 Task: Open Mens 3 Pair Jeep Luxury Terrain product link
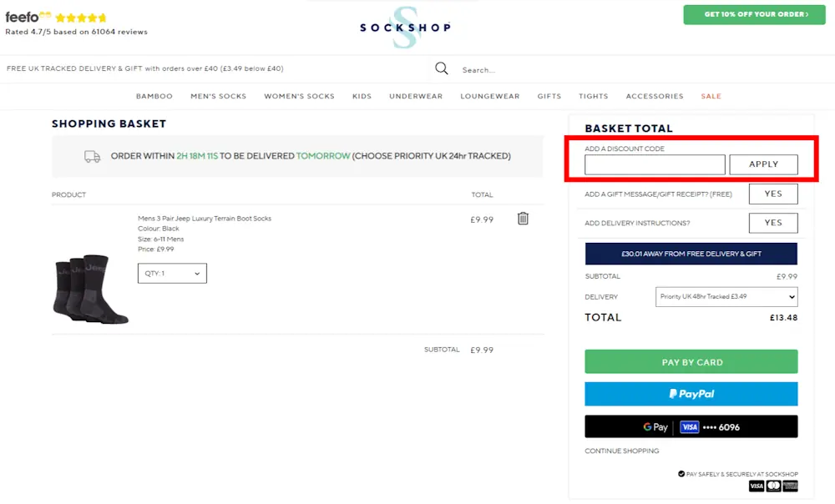coord(205,218)
